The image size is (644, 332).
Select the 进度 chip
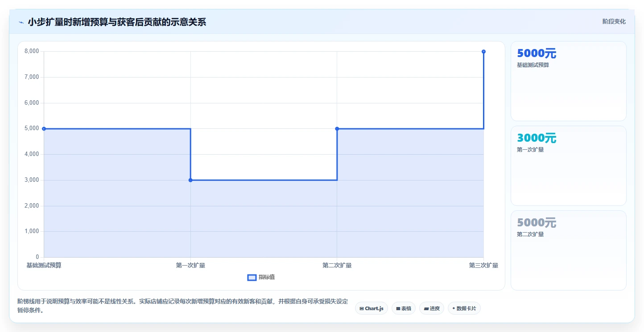pyautogui.click(x=432, y=308)
